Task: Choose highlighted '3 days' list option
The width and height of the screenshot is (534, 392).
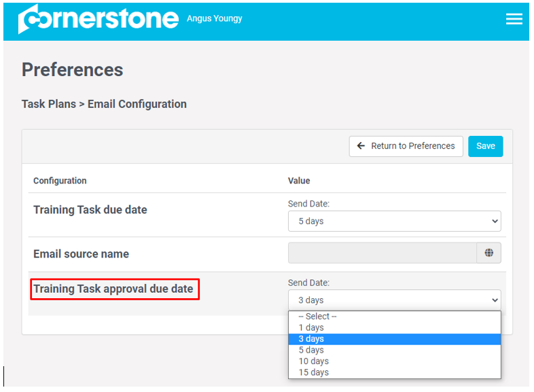Action: click(394, 339)
